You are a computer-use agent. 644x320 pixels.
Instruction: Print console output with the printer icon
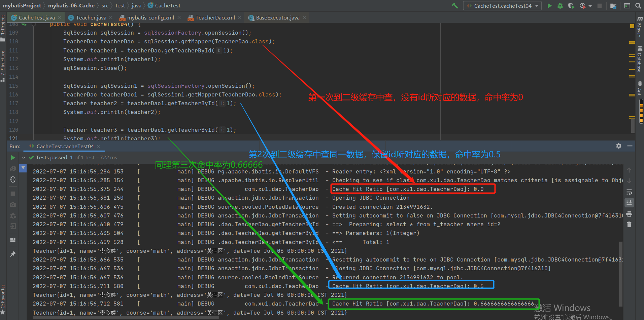(629, 214)
